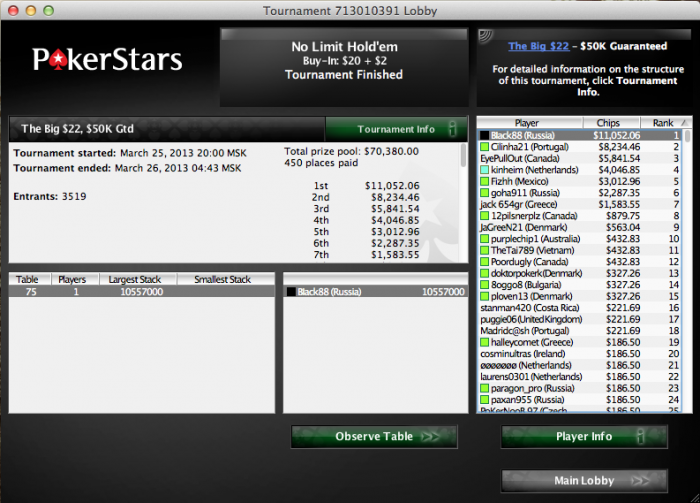Click the green status square beside Cilinha21
The image size is (700, 503).
tap(484, 147)
